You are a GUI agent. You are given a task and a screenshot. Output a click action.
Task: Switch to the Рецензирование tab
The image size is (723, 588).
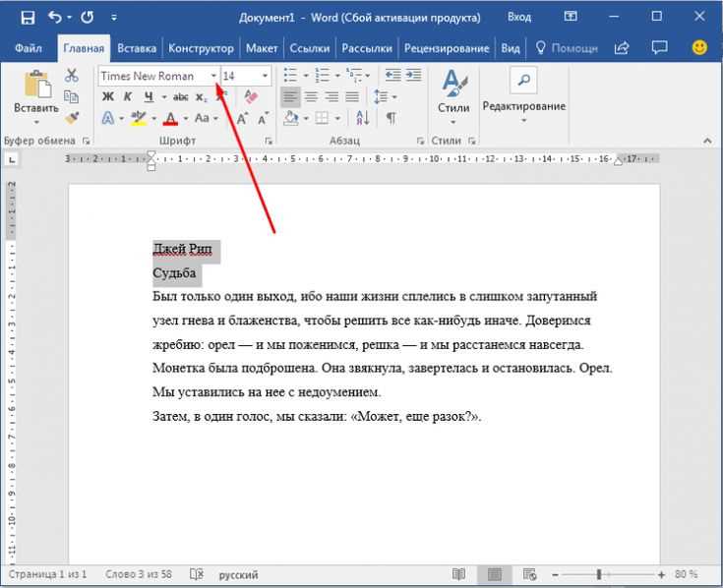coord(447,48)
